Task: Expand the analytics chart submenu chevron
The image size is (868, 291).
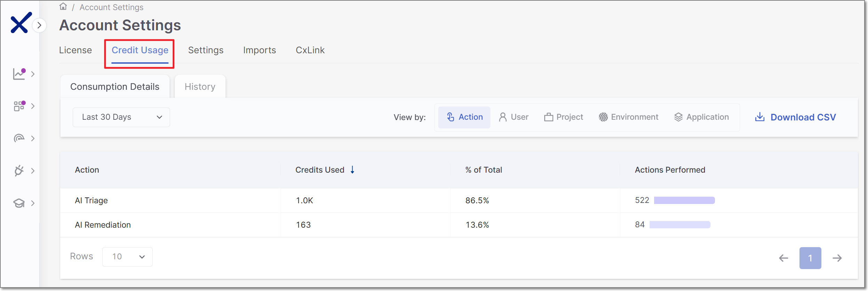Action: pos(33,74)
